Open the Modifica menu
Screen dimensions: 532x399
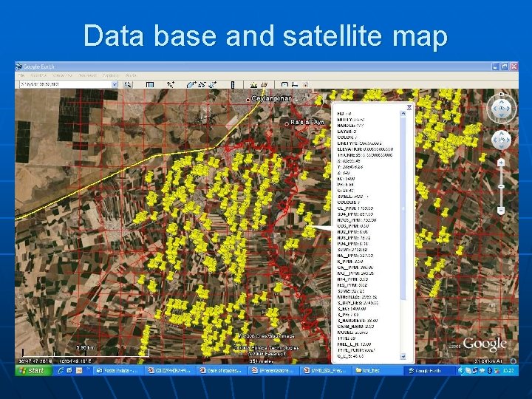click(38, 75)
